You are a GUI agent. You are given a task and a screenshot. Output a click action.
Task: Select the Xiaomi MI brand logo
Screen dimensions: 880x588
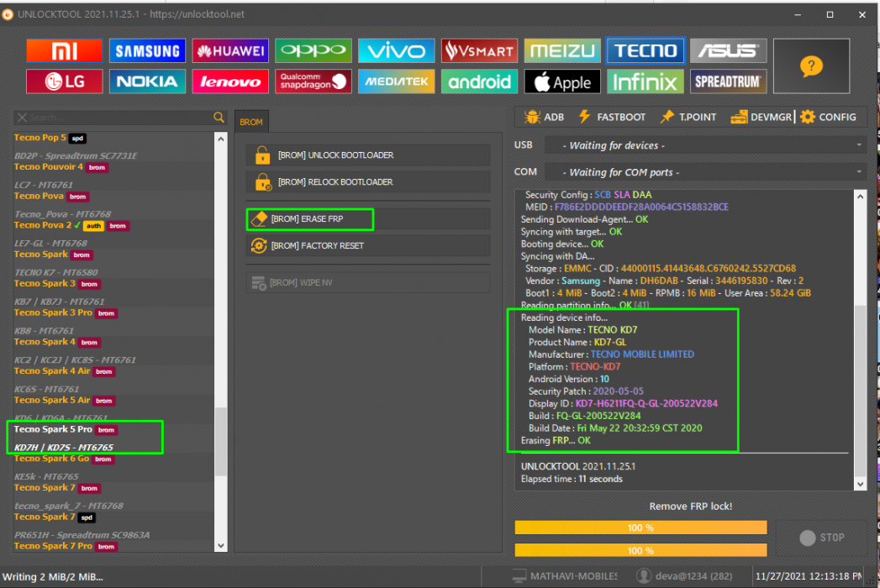pos(65,51)
